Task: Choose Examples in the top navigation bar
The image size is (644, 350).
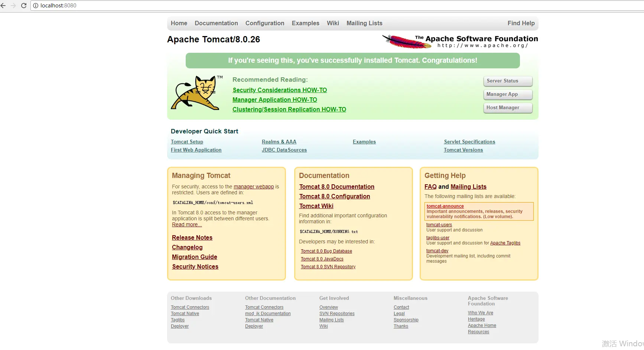Action: point(306,23)
